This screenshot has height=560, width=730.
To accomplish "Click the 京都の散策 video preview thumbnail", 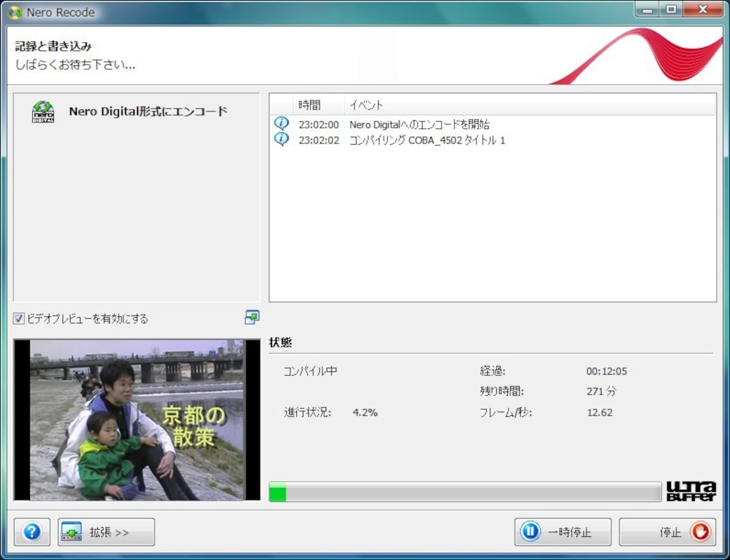I will [x=137, y=420].
